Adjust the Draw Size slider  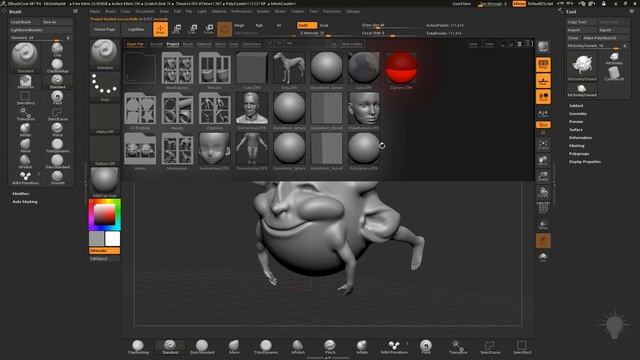pos(391,25)
